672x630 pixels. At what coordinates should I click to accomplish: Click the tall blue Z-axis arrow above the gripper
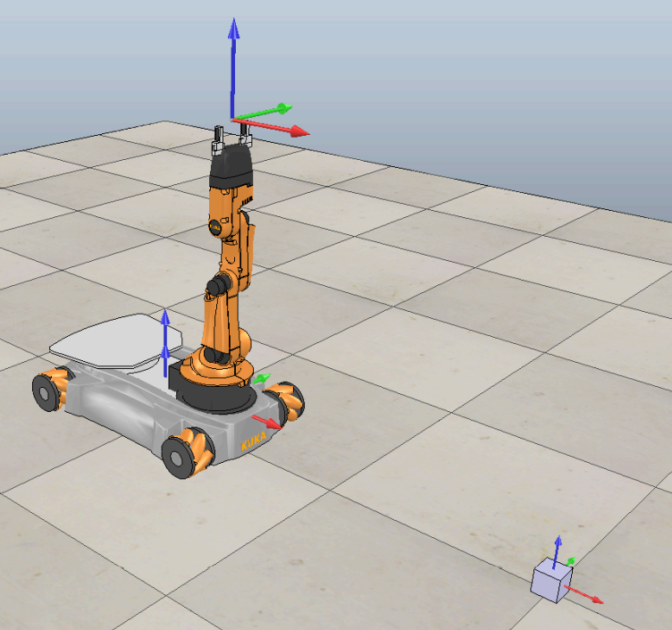(x=233, y=68)
